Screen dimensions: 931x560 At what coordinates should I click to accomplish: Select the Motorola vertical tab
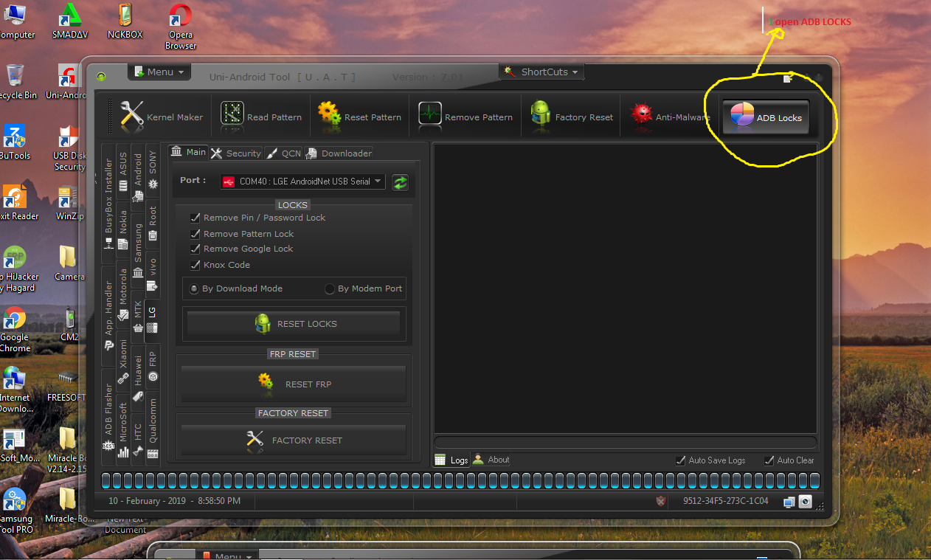(x=123, y=295)
